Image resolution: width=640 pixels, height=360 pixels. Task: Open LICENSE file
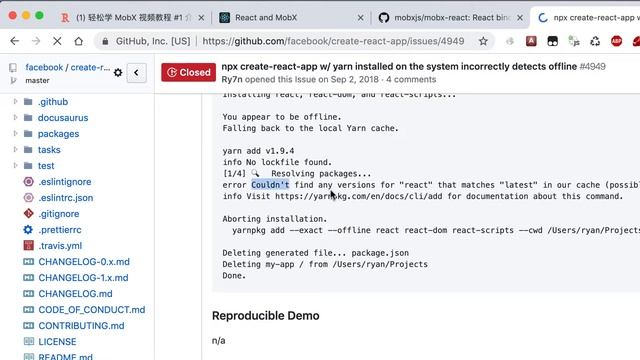[x=57, y=342]
